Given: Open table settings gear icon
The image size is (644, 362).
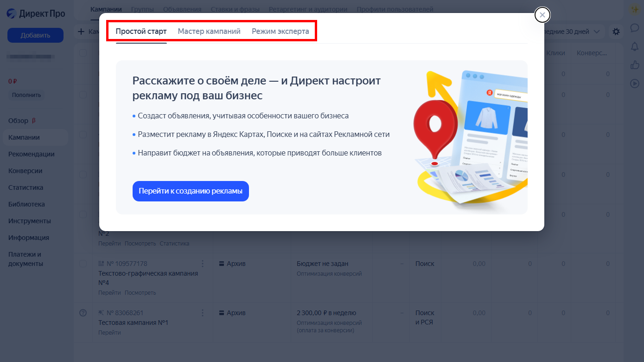Looking at the screenshot, I should (616, 32).
